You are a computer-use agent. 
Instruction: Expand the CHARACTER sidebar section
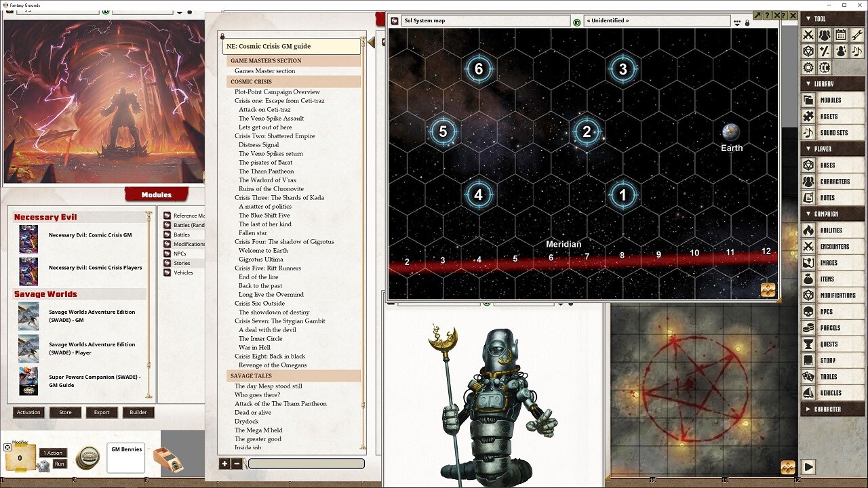810,409
